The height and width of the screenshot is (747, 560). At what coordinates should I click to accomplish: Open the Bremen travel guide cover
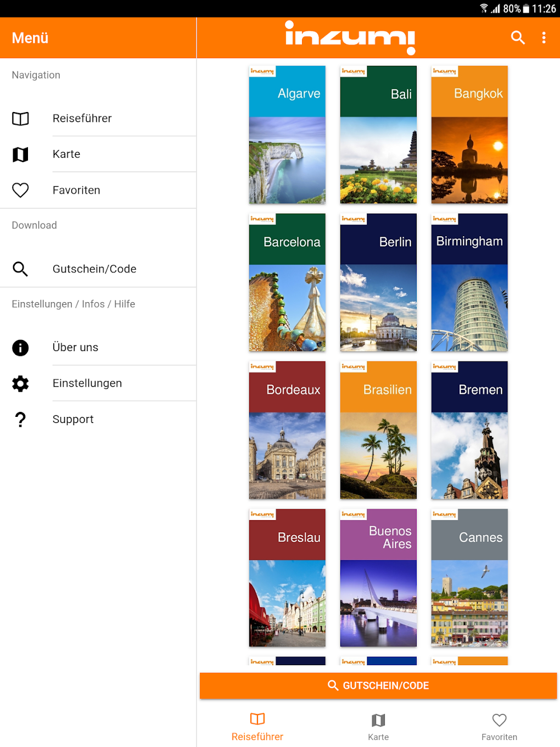coord(469,430)
